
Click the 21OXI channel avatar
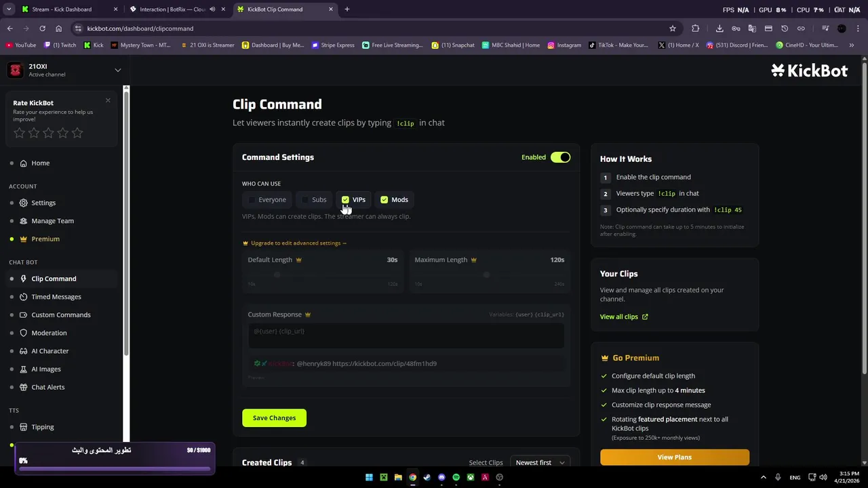click(x=16, y=70)
